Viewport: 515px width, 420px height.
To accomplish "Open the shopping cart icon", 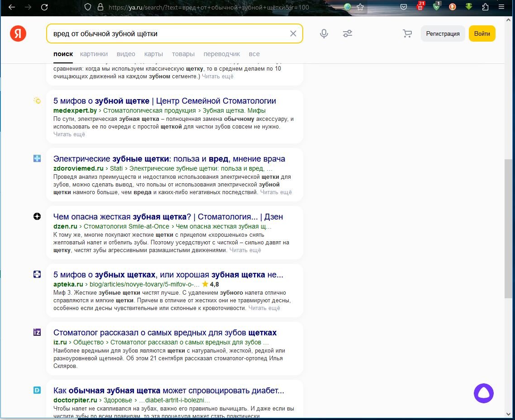I will coord(407,33).
